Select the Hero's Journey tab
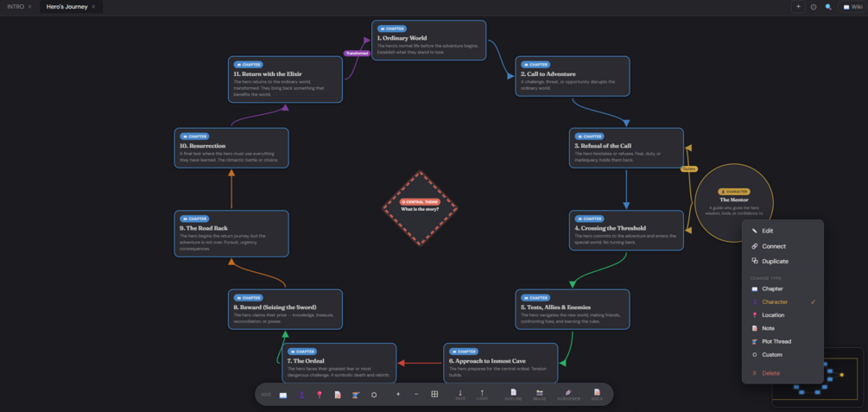This screenshot has width=868, height=412. coord(67,7)
